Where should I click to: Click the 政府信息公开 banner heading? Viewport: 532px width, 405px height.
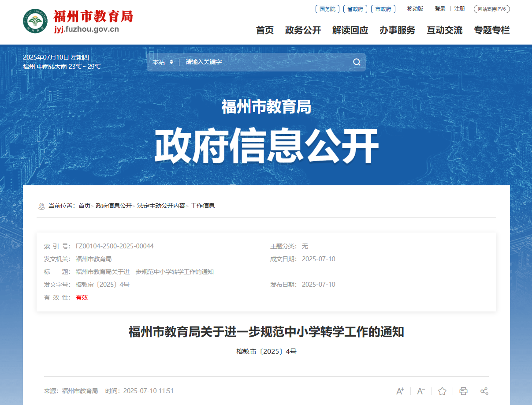pyautogui.click(x=266, y=146)
